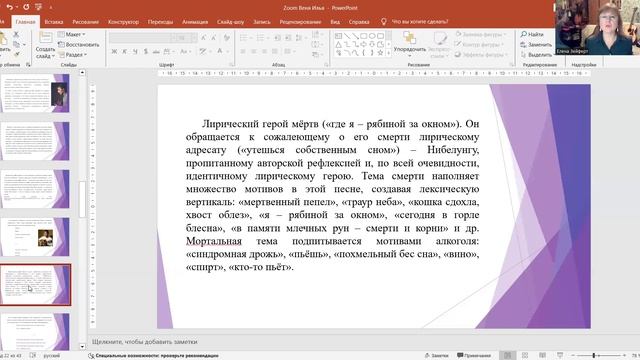Click the Заменить replace command
The height and width of the screenshot is (360, 640).
click(536, 44)
